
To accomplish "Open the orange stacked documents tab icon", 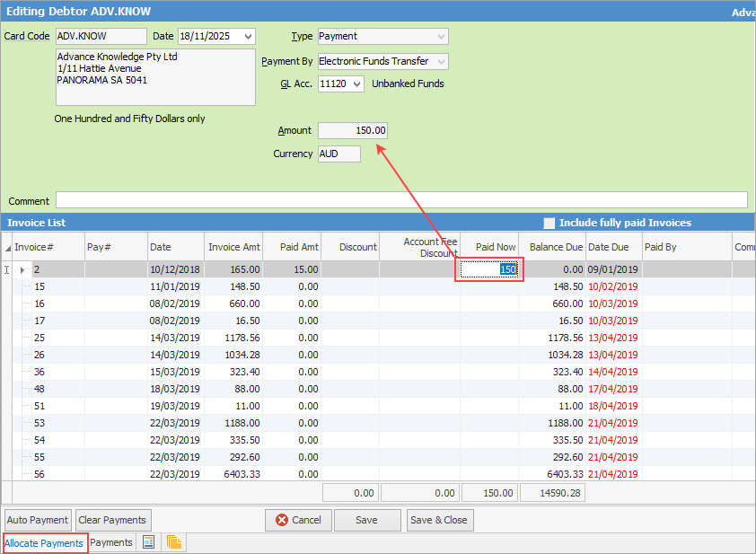I will [x=173, y=542].
